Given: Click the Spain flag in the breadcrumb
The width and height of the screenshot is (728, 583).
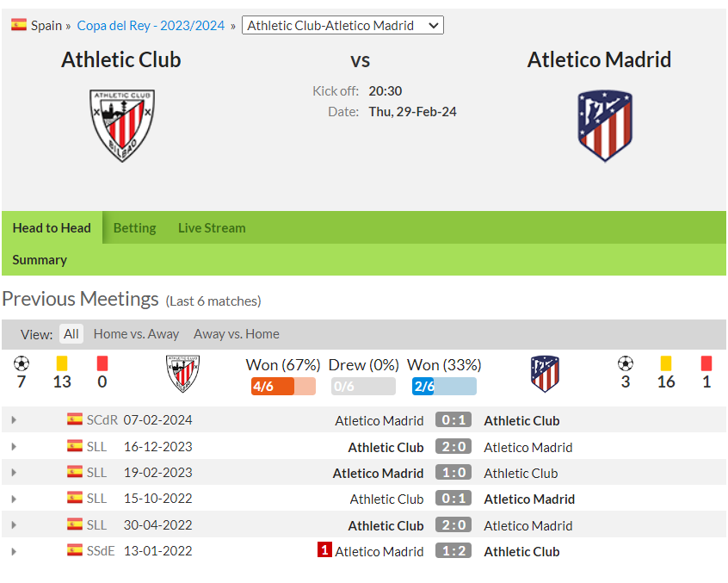Looking at the screenshot, I should [x=19, y=25].
